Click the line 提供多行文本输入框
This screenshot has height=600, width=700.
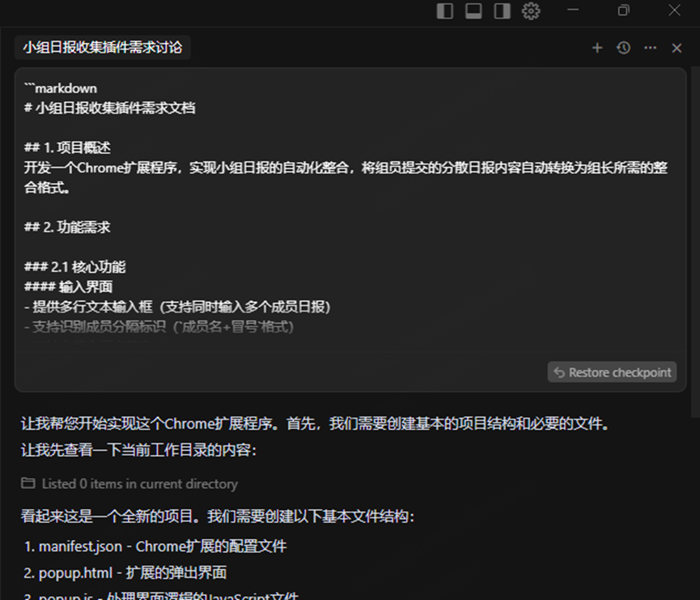177,307
